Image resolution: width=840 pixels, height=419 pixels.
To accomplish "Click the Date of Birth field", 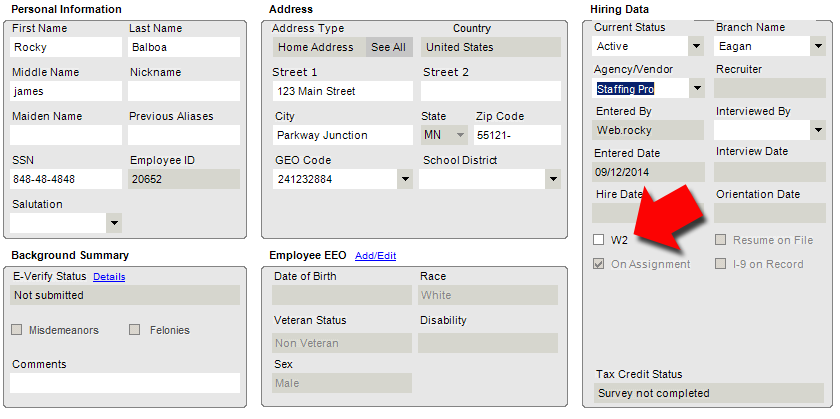I will point(342,295).
